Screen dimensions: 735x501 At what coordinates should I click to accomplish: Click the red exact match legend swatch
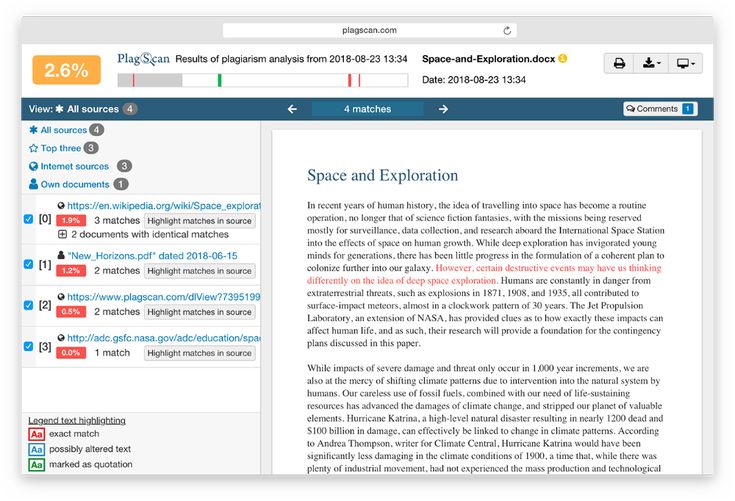coord(37,434)
